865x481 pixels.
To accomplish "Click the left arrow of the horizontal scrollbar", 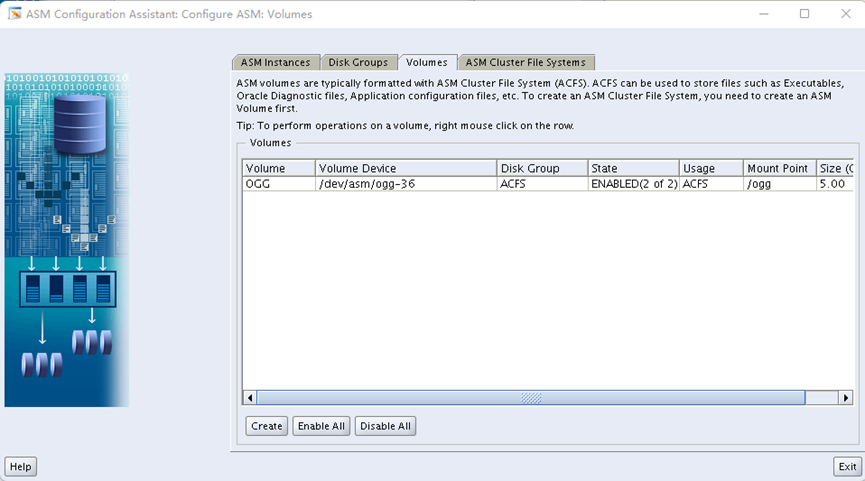I will 250,398.
